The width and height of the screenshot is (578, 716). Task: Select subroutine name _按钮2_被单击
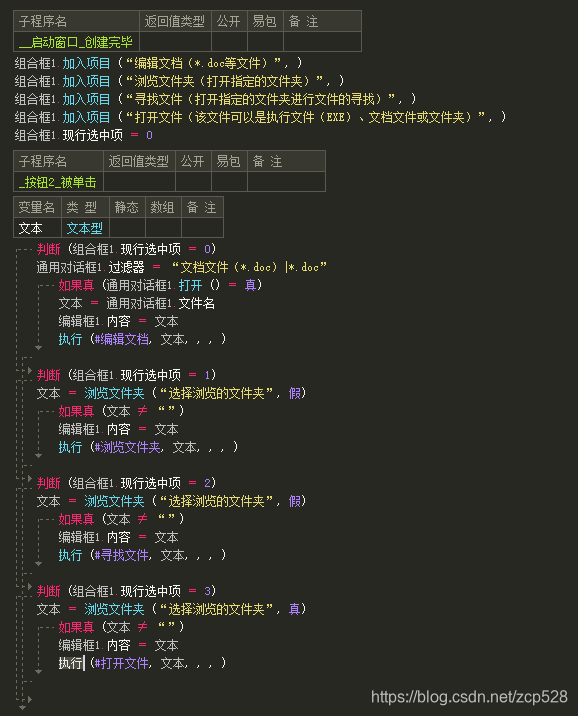[58, 182]
